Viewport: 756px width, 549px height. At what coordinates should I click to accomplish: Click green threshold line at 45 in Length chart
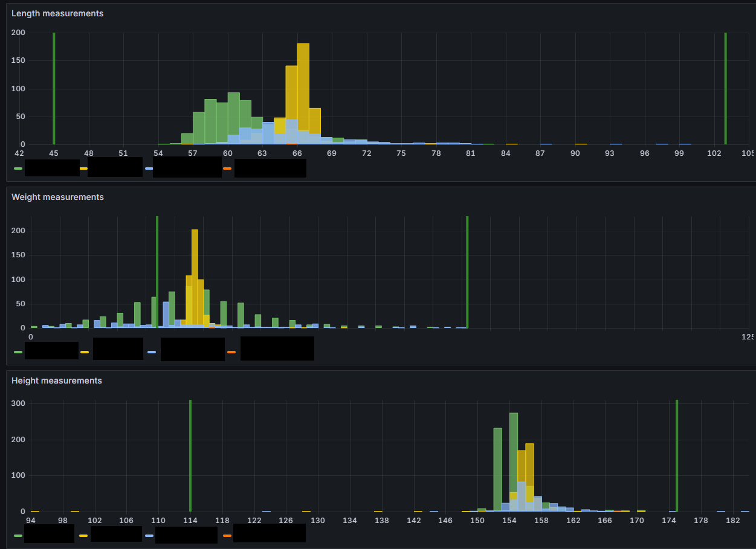click(x=54, y=89)
